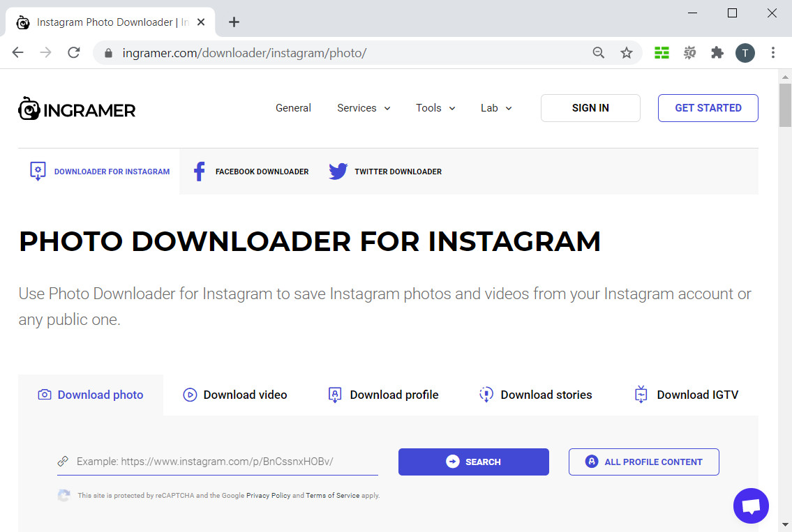Select the Twitter Downloader bird icon
792x532 pixels.
tap(338, 171)
